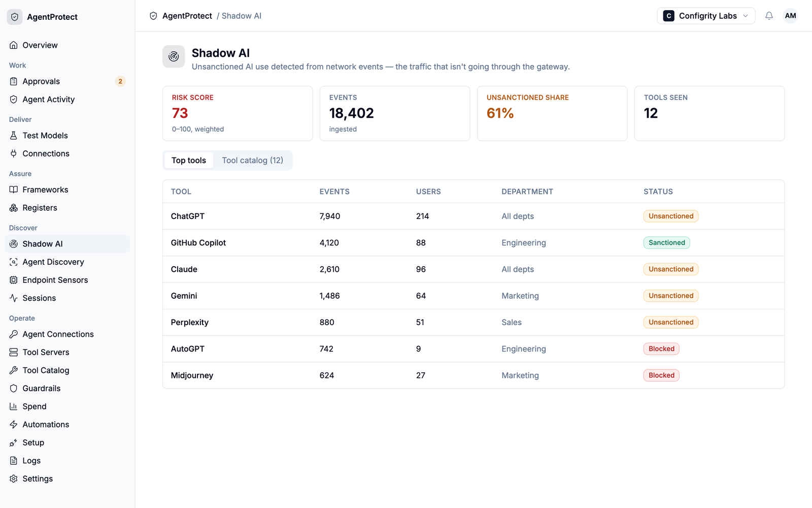Click the Connections plug icon
812x508 pixels.
point(14,153)
